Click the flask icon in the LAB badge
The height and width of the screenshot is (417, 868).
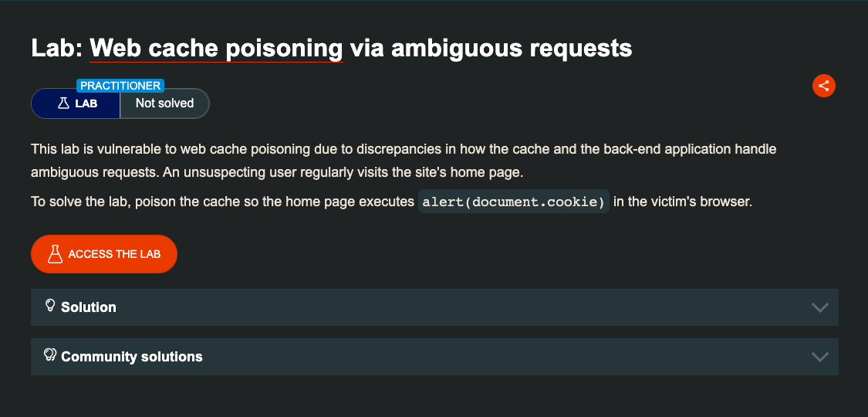(64, 103)
